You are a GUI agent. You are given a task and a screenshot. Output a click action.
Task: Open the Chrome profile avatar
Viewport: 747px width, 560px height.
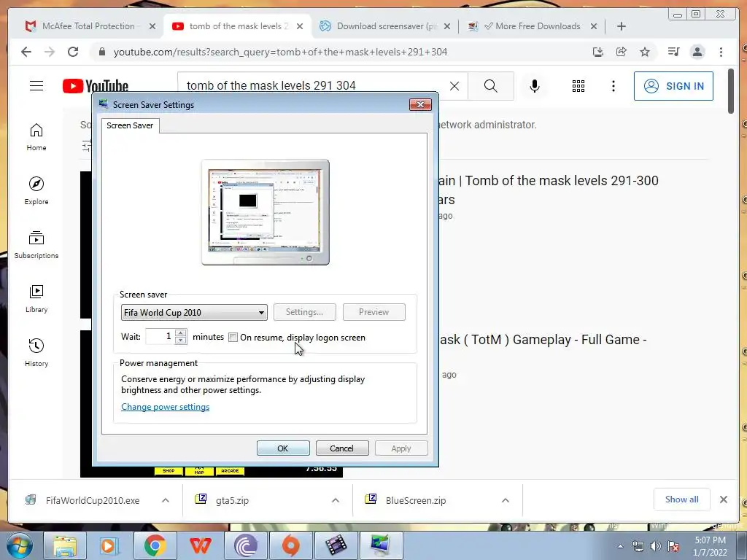click(697, 52)
